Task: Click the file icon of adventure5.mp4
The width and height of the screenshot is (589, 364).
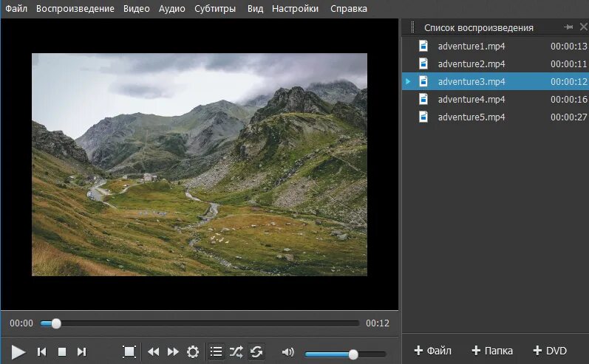Action: tap(423, 117)
